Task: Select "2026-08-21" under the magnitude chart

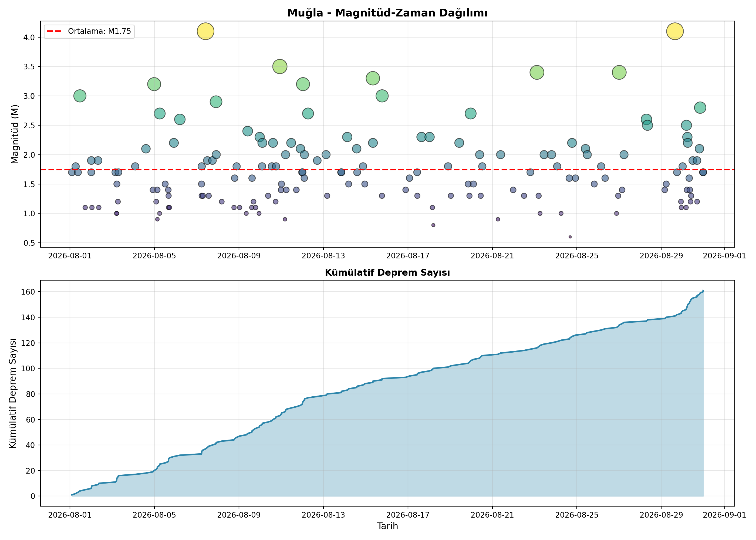Action: (492, 256)
